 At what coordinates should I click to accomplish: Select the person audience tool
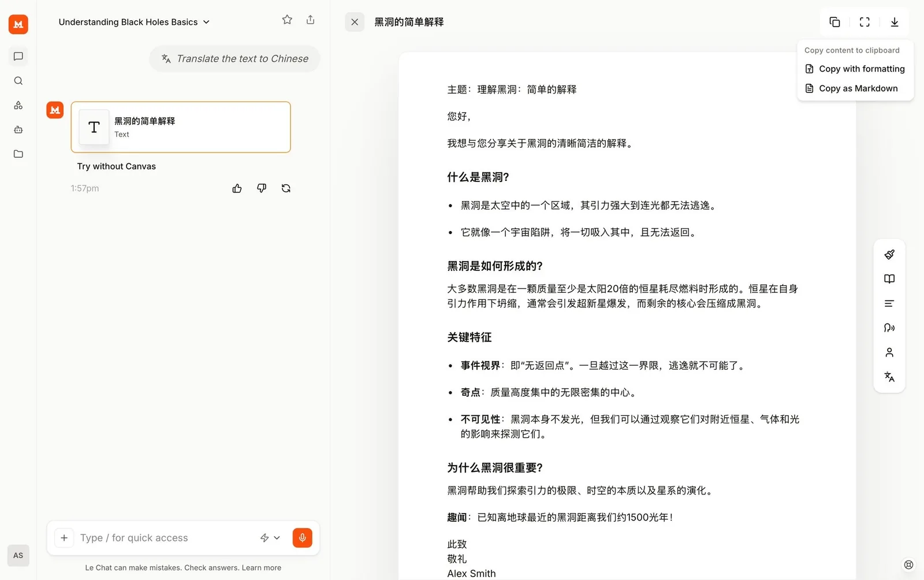coord(889,352)
